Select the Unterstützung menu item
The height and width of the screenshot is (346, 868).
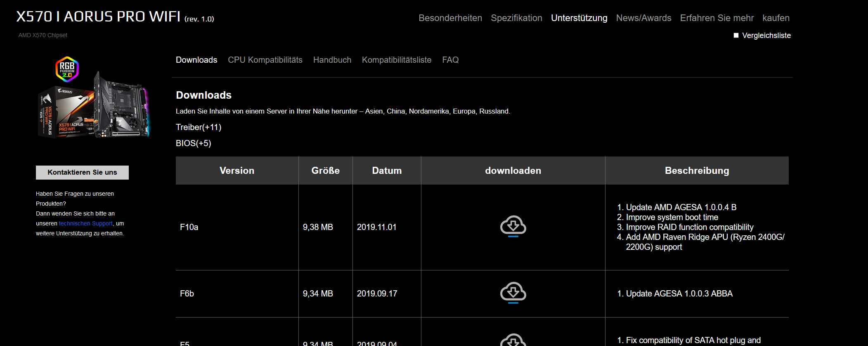point(579,18)
